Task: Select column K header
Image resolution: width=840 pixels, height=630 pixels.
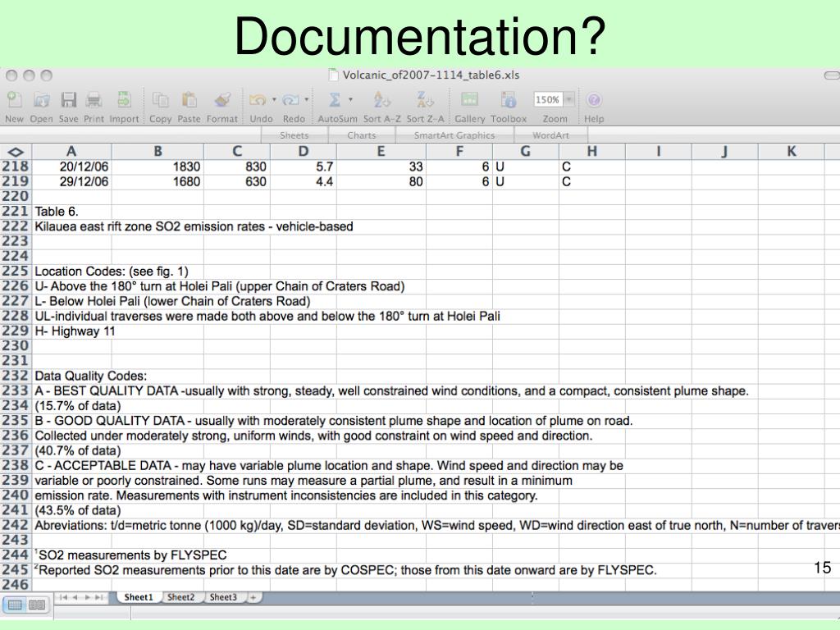Action: pyautogui.click(x=792, y=152)
